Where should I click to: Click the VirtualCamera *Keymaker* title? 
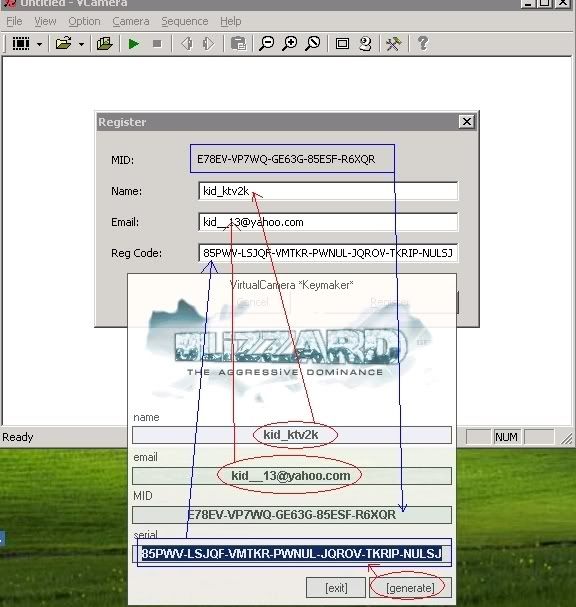(x=292, y=285)
